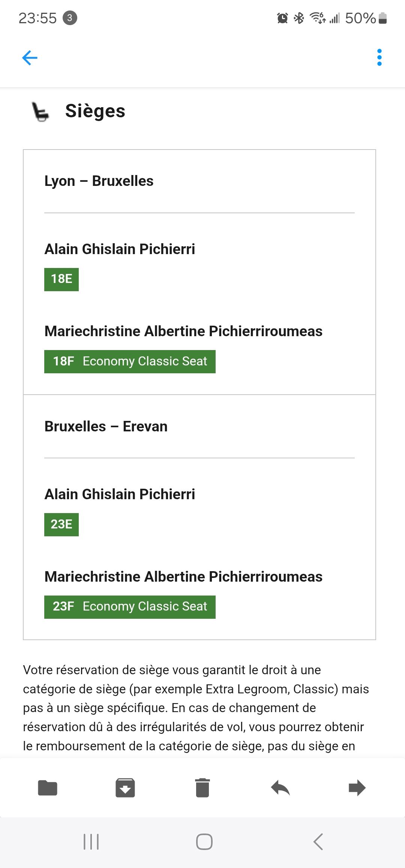Move email to folder icon

48,788
